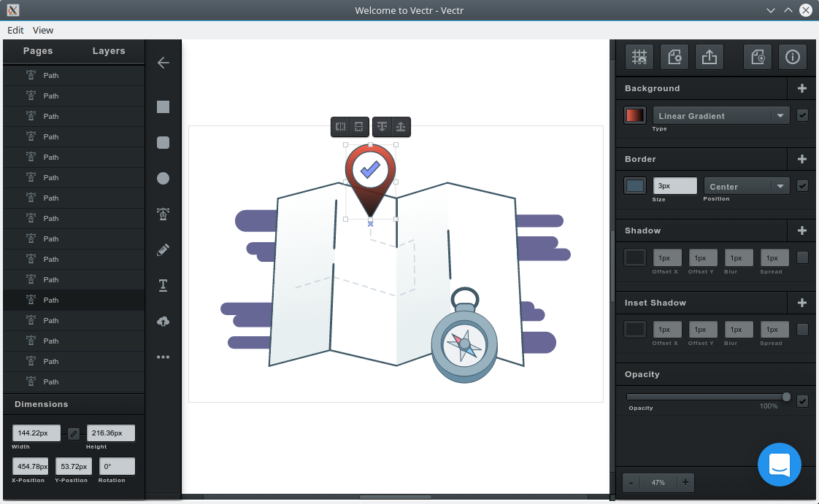Open the Border color swatch
This screenshot has height=504, width=819.
pos(634,186)
